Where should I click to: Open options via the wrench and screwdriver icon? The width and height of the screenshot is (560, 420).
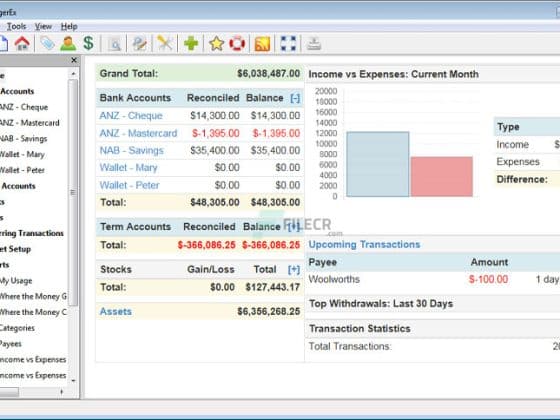point(165,44)
